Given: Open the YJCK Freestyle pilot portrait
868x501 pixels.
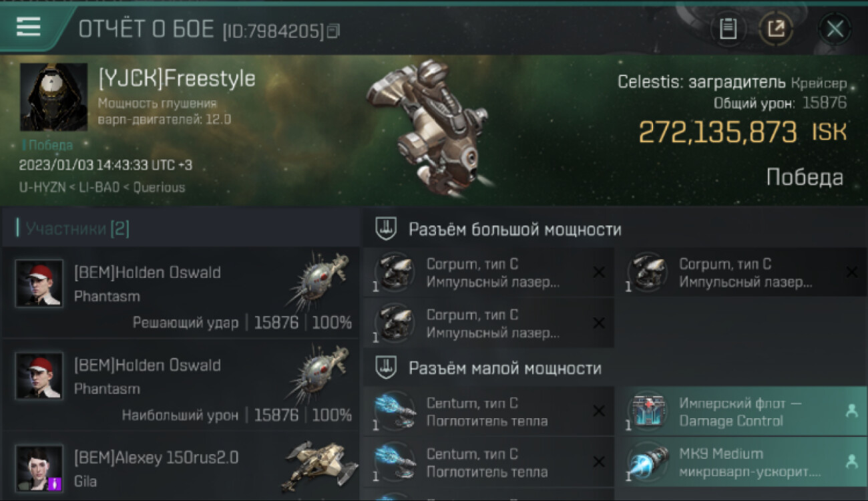Looking at the screenshot, I should [53, 97].
